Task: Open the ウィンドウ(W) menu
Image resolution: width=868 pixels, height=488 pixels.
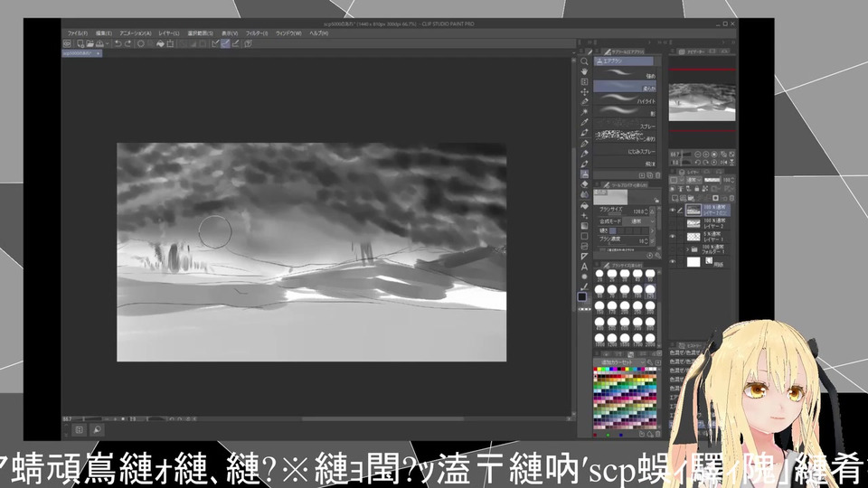Action: pos(288,33)
